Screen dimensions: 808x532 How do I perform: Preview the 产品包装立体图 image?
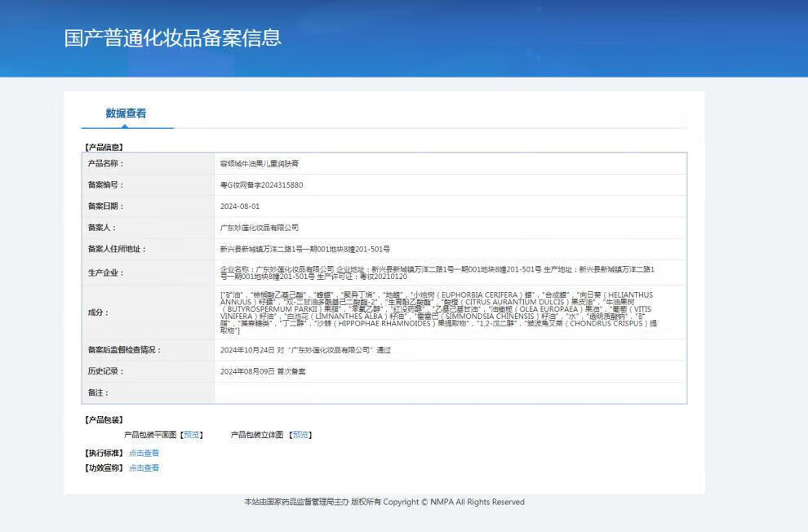click(300, 435)
